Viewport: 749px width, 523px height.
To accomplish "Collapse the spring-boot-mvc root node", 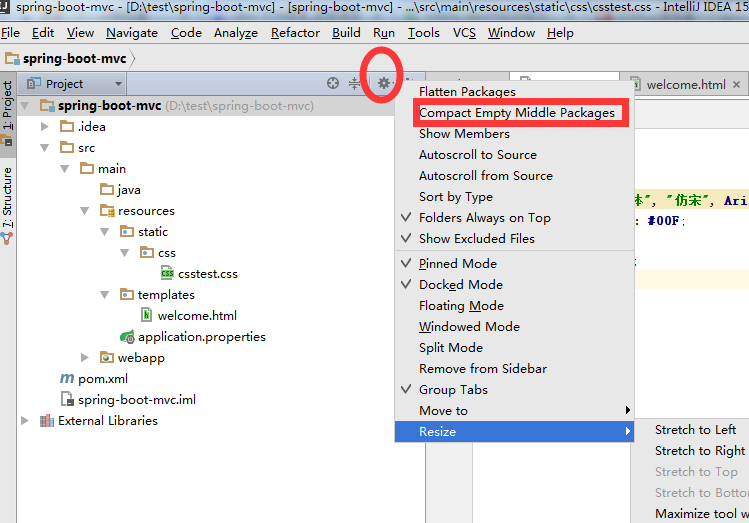I will (x=25, y=106).
